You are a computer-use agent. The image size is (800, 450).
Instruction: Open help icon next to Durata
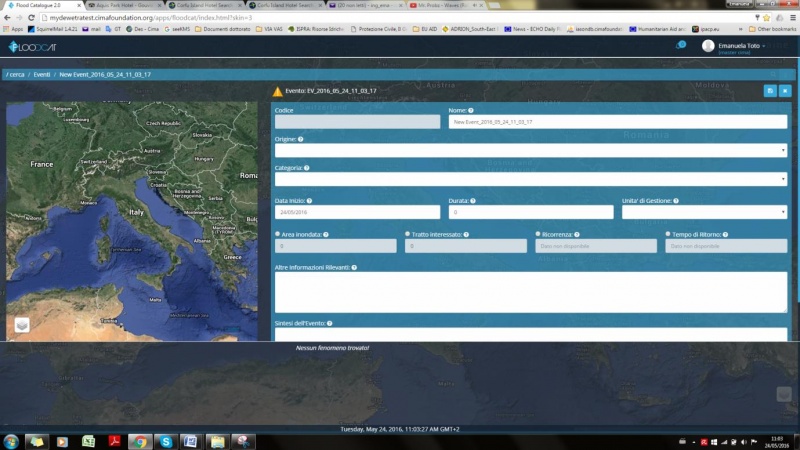coord(473,201)
